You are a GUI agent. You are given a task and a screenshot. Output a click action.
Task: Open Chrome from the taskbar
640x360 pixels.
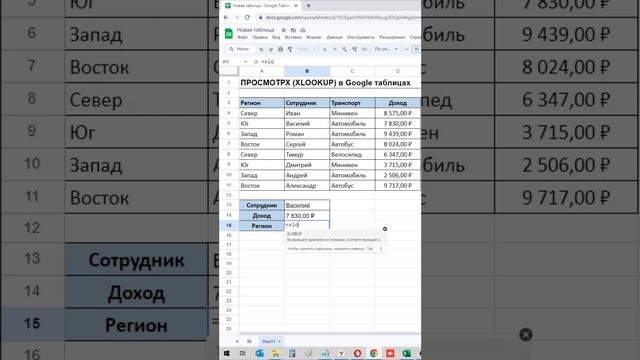[374, 353]
